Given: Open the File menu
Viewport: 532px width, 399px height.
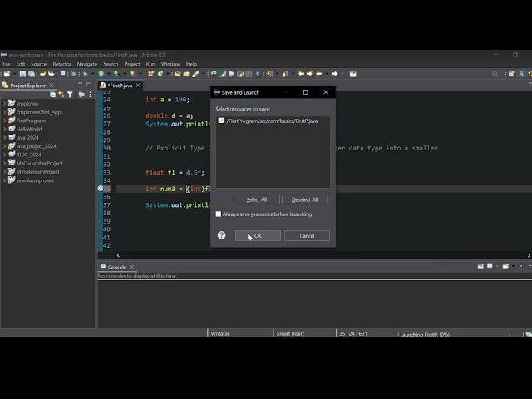Looking at the screenshot, I should pyautogui.click(x=7, y=64).
